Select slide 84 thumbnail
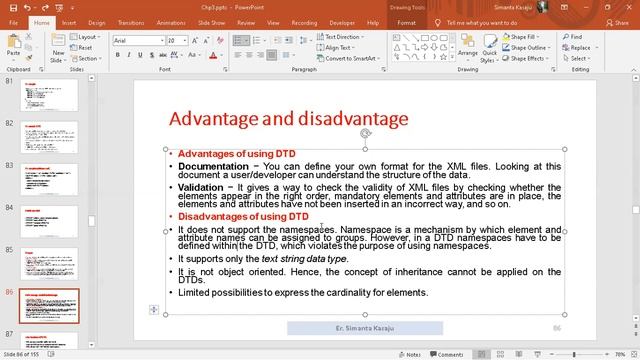The width and height of the screenshot is (640, 360). 49,222
